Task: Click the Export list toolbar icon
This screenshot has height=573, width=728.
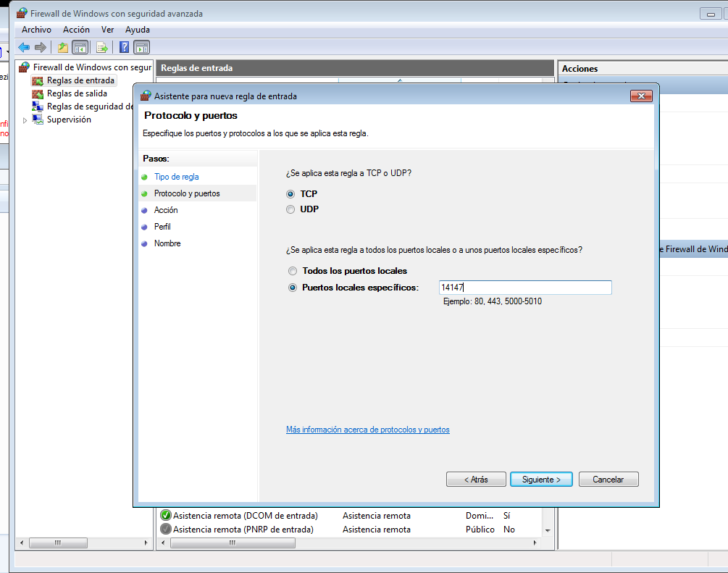Action: coord(101,47)
